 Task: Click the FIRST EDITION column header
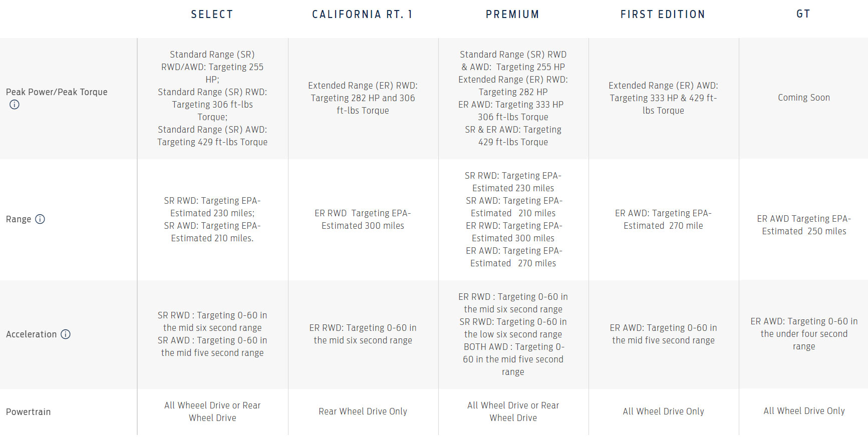click(663, 15)
